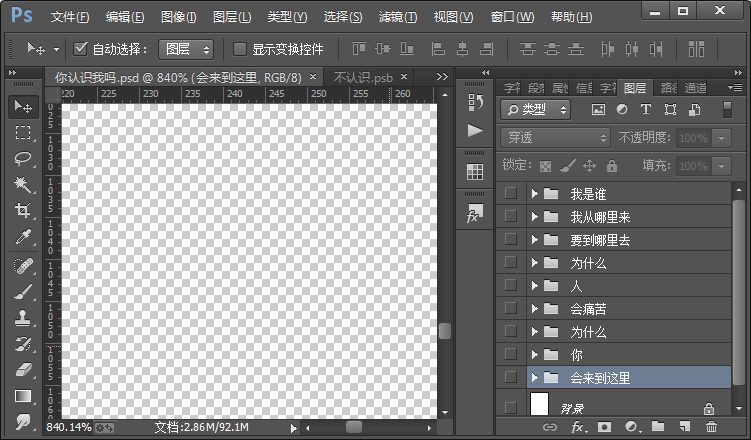Switch to the 通道 panel tab
This screenshot has height=440, width=751.
695,88
